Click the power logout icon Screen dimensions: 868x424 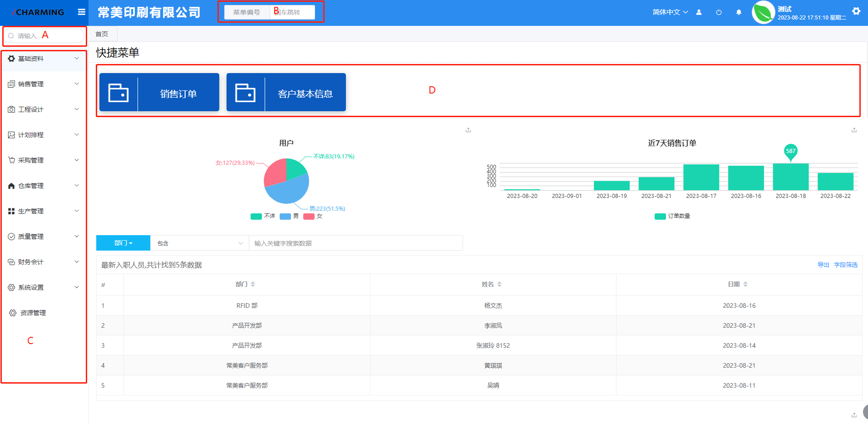[719, 12]
